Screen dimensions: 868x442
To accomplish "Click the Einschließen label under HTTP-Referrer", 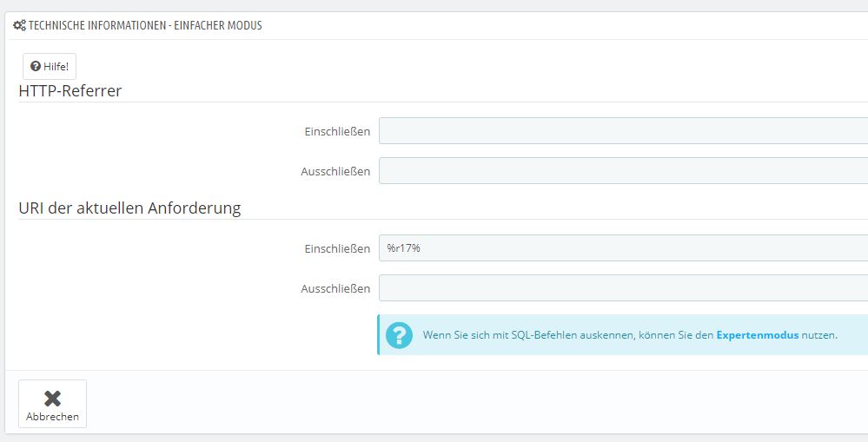I will 337,131.
